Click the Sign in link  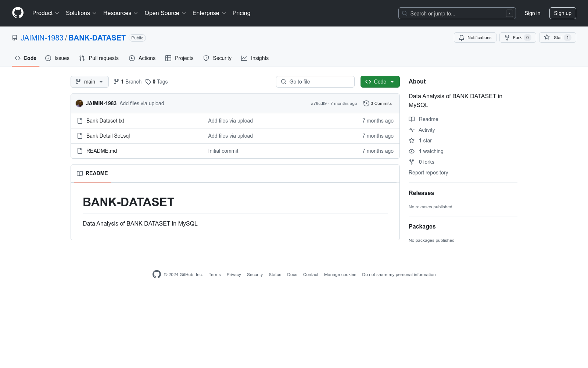click(533, 13)
